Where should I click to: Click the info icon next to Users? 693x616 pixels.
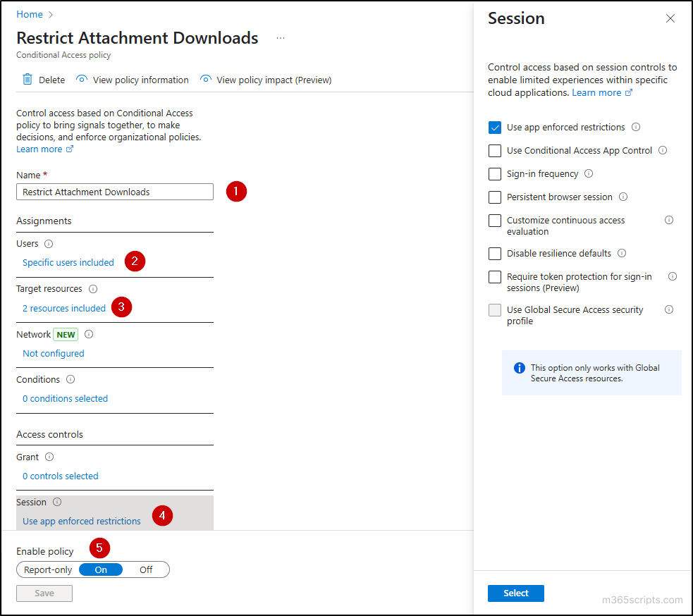pos(47,243)
